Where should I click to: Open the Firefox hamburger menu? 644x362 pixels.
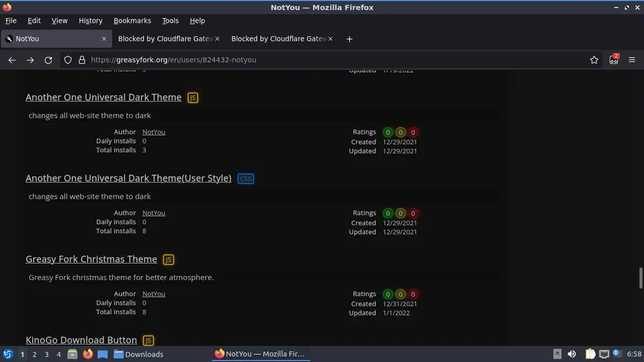[632, 60]
